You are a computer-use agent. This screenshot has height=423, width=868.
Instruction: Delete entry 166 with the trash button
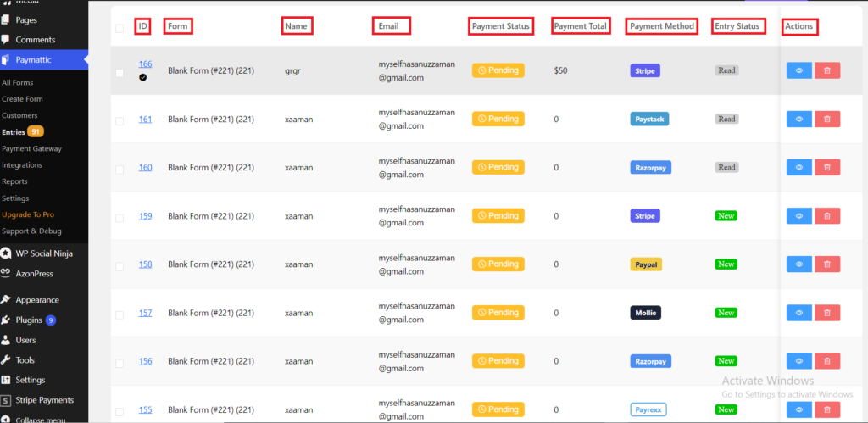[x=827, y=71]
